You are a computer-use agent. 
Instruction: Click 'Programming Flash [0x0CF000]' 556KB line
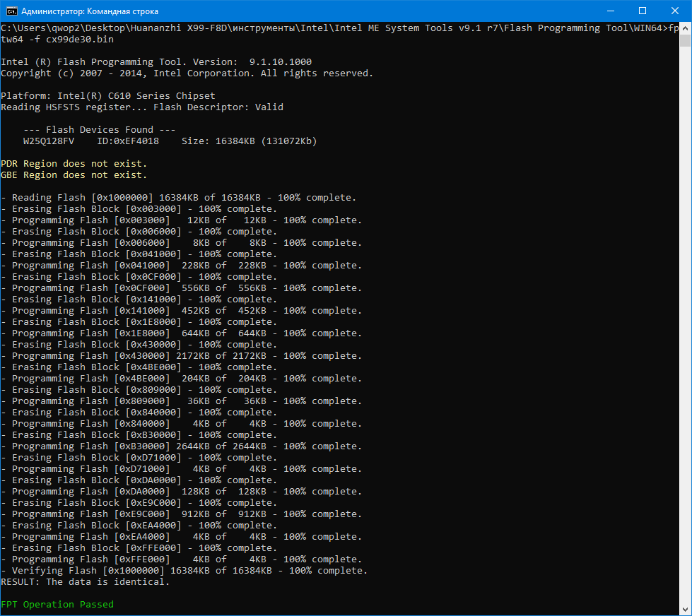(182, 288)
